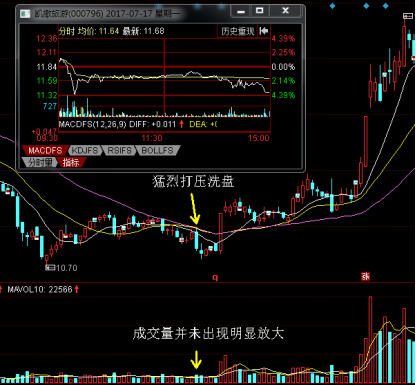
Task: Click the red arrow after MAVOL10 value 22566
Action: (x=77, y=289)
